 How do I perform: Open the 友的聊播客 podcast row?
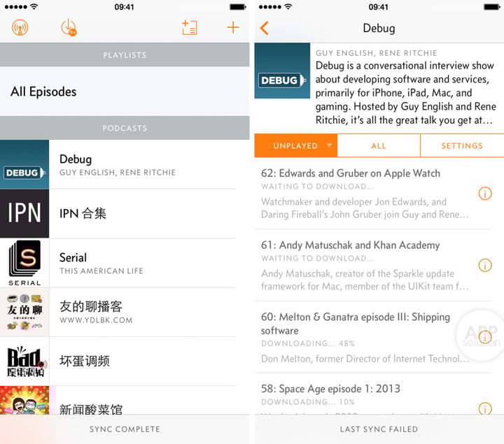(x=125, y=312)
